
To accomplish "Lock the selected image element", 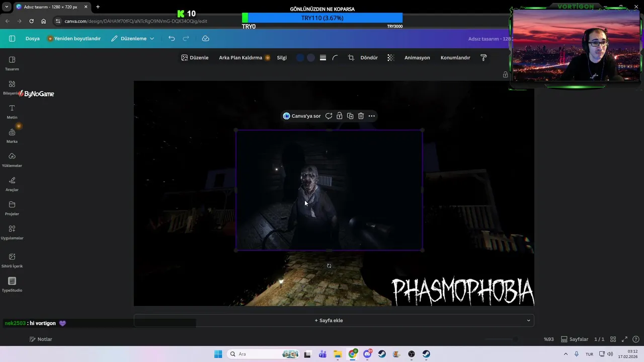I will [340, 116].
